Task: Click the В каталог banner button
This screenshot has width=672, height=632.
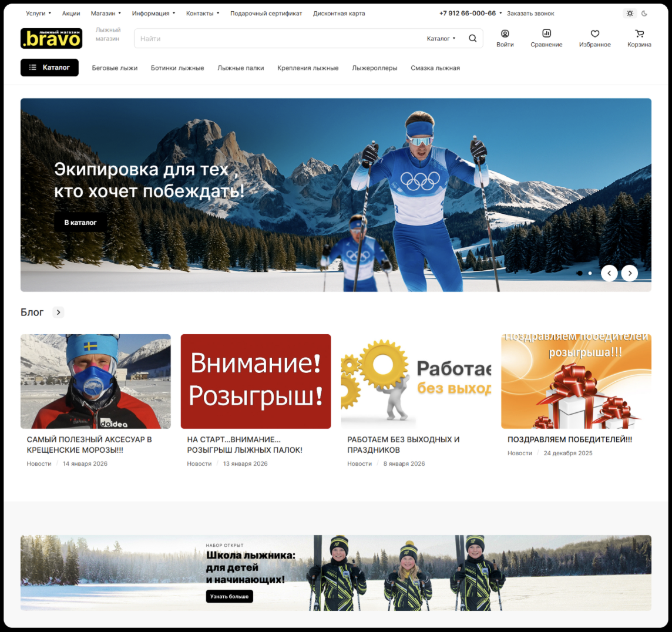Action: (x=80, y=223)
